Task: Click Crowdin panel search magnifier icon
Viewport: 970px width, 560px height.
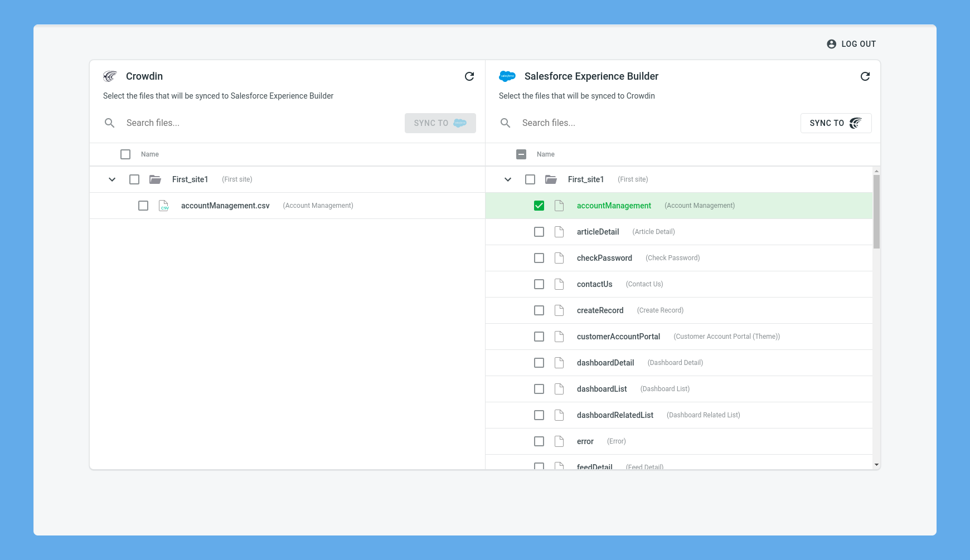Action: coord(110,123)
